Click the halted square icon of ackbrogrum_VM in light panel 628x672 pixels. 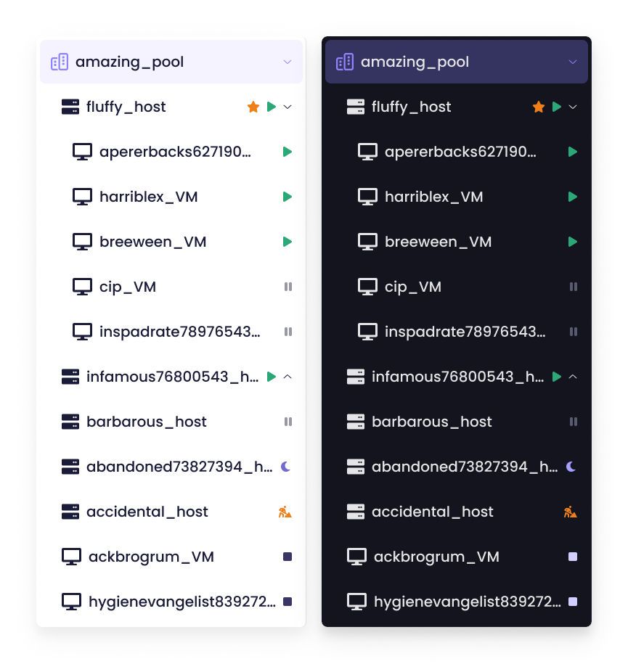[x=288, y=557]
